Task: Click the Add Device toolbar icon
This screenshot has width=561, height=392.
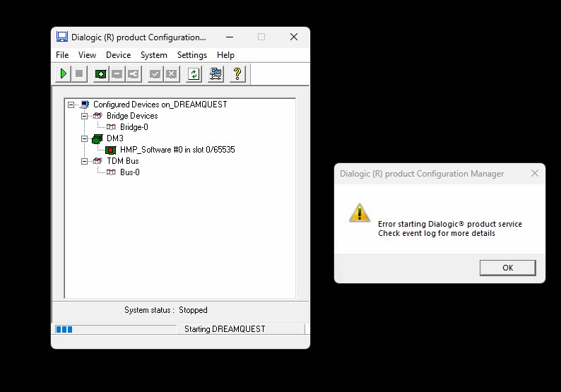Action: (x=101, y=73)
